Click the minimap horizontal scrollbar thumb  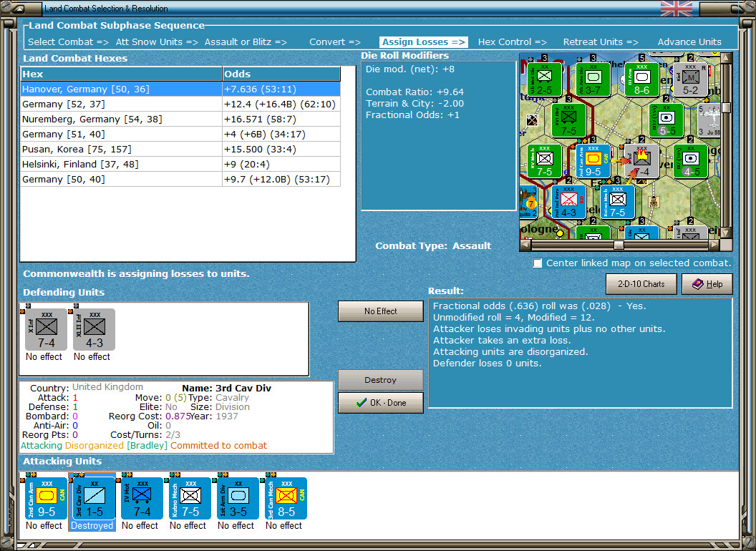(x=619, y=245)
